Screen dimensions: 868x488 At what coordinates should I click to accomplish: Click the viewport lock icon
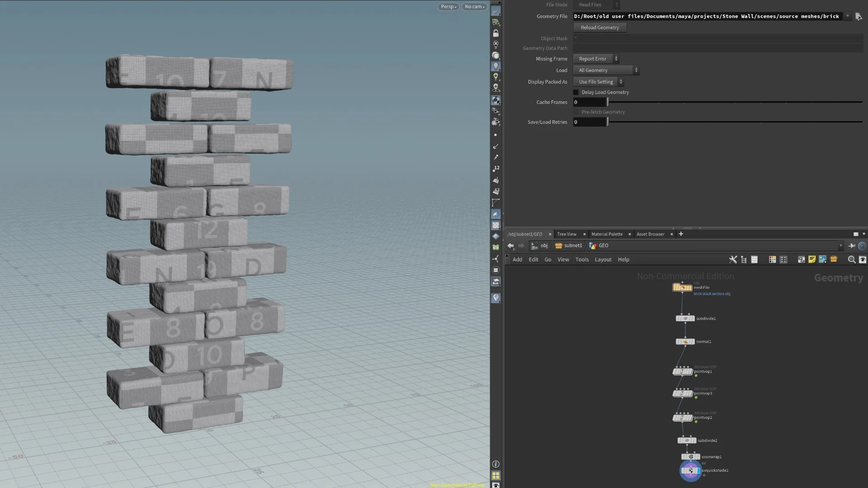coord(496,33)
